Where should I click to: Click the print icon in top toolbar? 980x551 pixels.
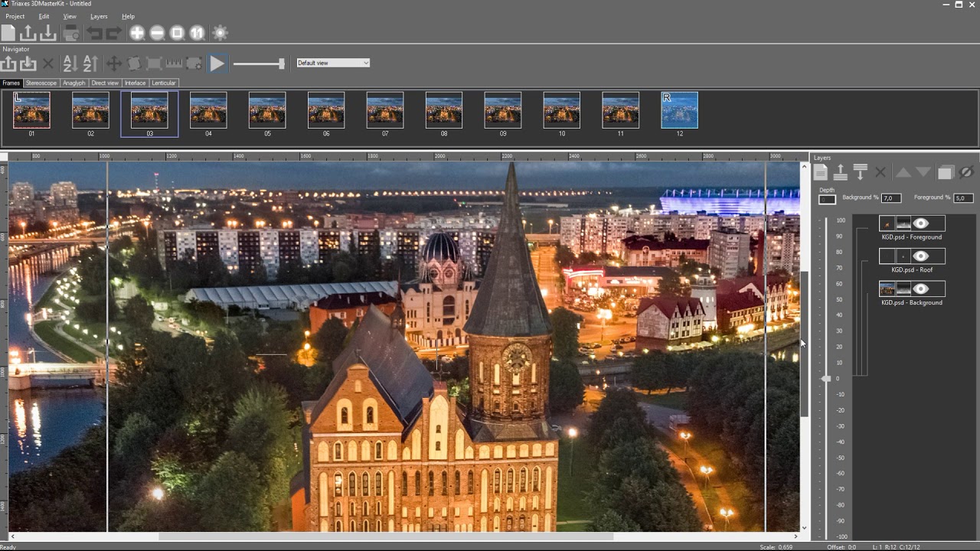(x=71, y=33)
